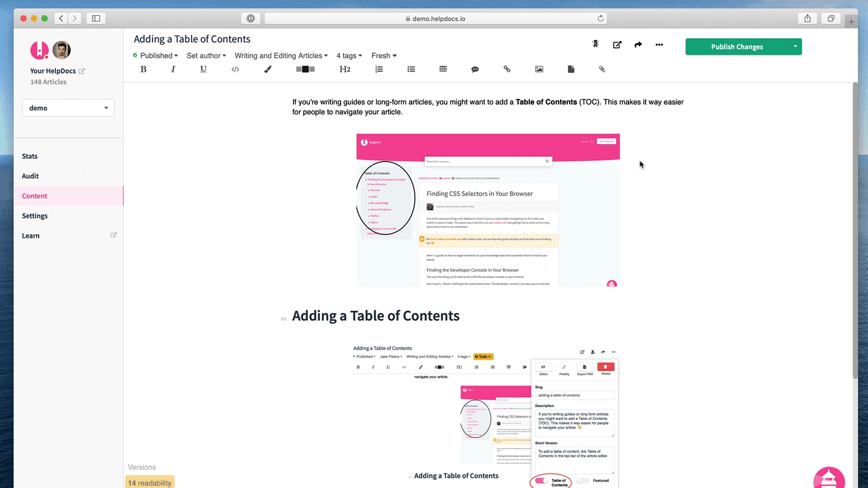Click the HelpDocs pink logo
This screenshot has height=488, width=868.
click(x=40, y=50)
